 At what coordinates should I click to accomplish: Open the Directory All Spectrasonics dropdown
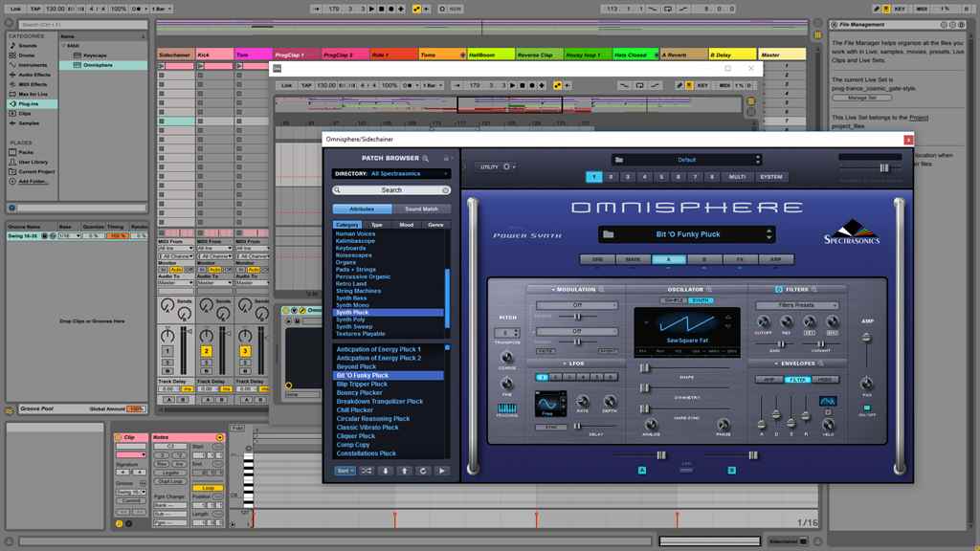pos(390,174)
